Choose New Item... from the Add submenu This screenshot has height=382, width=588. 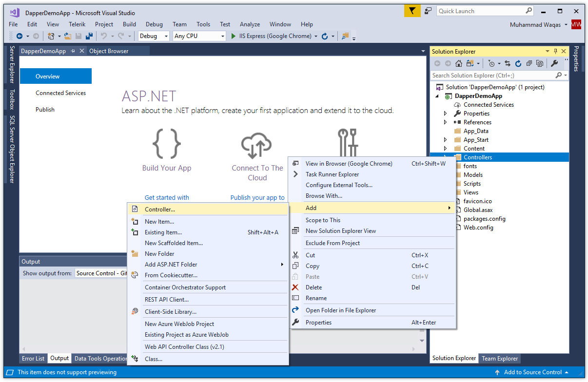[208, 222]
